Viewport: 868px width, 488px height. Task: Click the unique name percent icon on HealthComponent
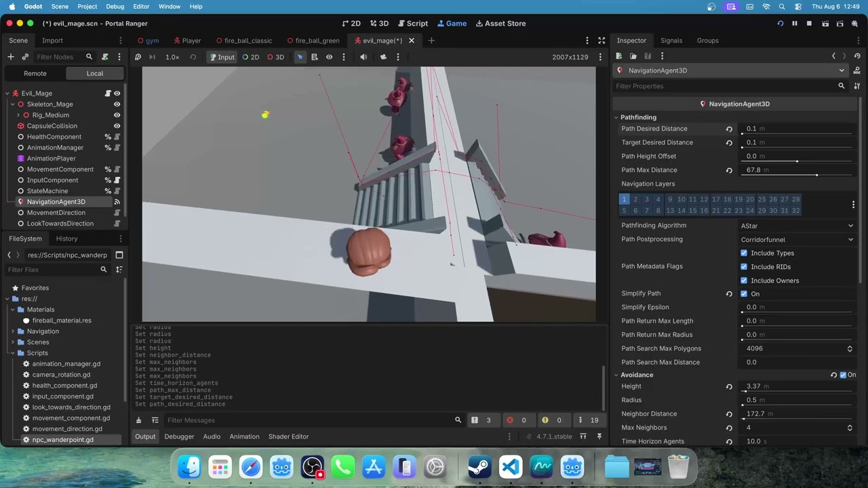107,137
